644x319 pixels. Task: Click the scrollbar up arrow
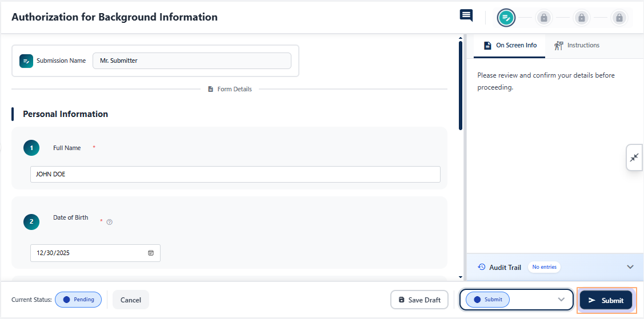click(461, 39)
